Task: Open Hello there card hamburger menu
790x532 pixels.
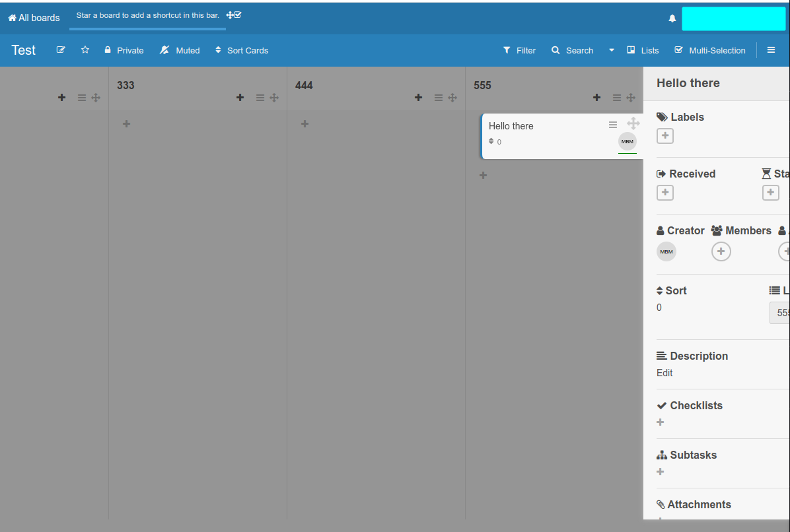Action: point(613,125)
